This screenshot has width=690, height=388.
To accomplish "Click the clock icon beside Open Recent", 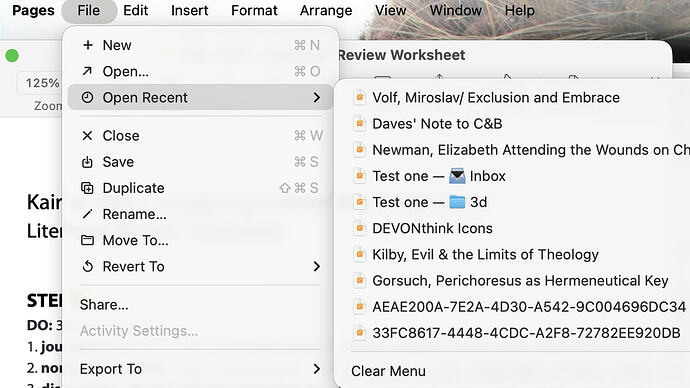I will pyautogui.click(x=87, y=97).
